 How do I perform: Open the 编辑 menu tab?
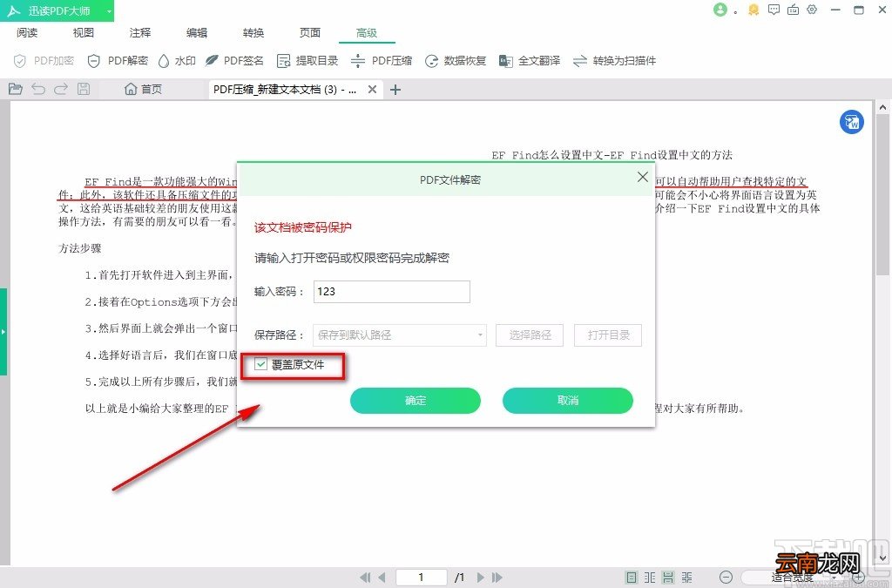coord(197,33)
